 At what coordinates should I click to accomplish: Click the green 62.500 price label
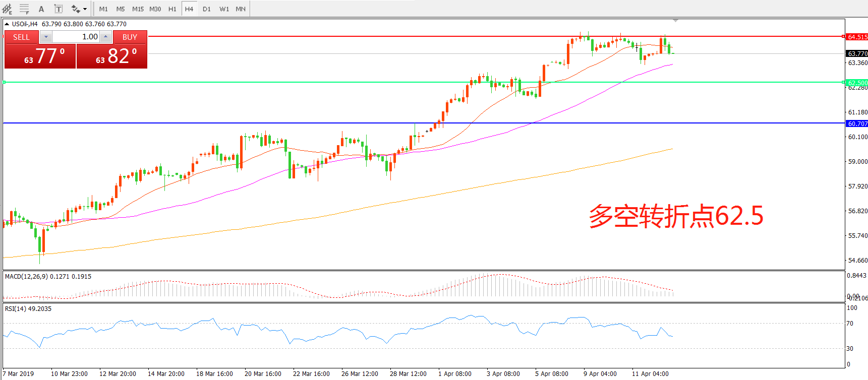tap(857, 83)
